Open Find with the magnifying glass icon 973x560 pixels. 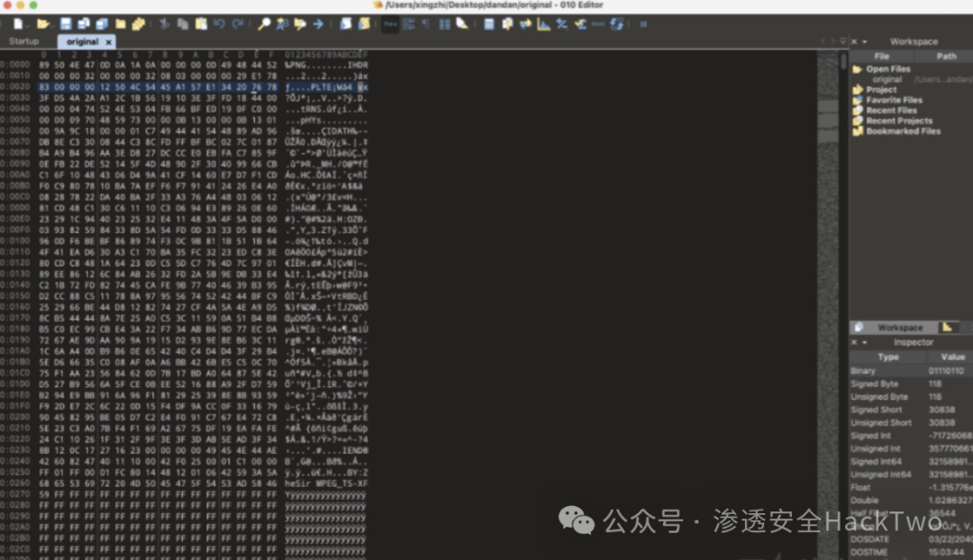point(264,24)
